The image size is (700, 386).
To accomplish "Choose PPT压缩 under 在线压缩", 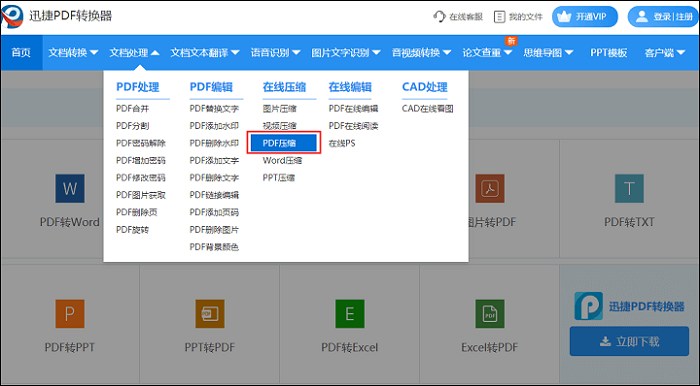I will coord(279,178).
